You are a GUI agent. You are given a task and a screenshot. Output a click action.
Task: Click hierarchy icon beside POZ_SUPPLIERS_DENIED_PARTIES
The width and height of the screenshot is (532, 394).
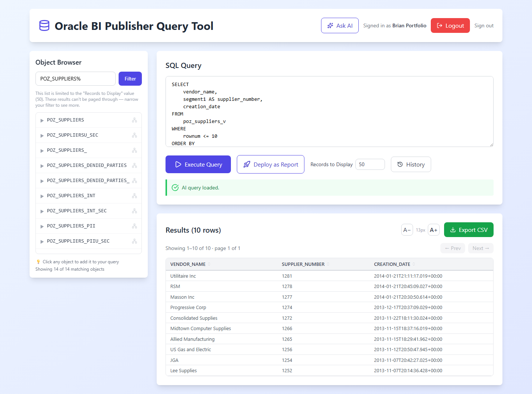tap(134, 165)
